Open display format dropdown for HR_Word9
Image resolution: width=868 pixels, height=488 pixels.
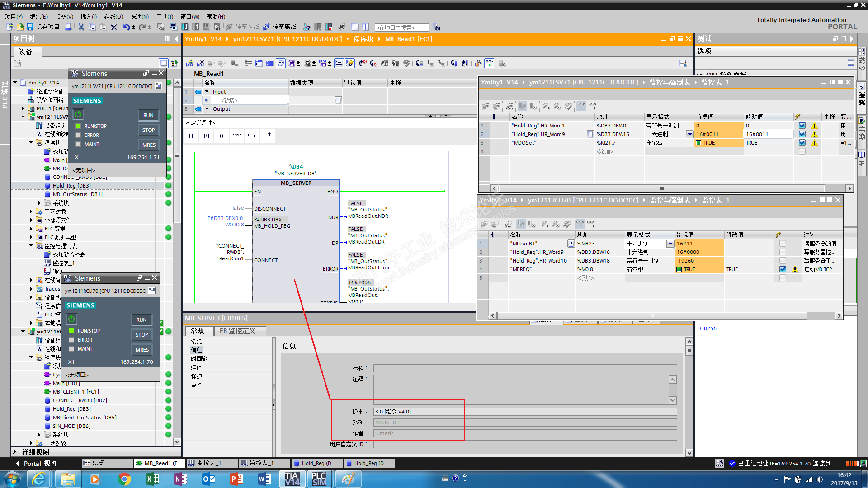(x=689, y=134)
